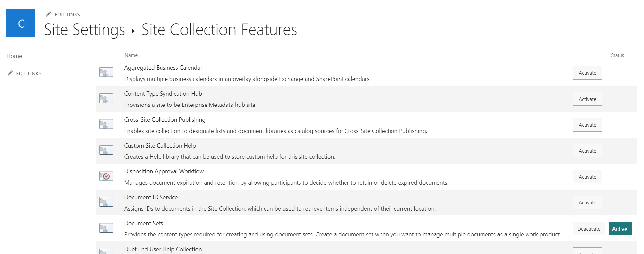Image resolution: width=644 pixels, height=254 pixels.
Task: Click the Cross-Site Collection Publishing feature icon
Action: [106, 124]
